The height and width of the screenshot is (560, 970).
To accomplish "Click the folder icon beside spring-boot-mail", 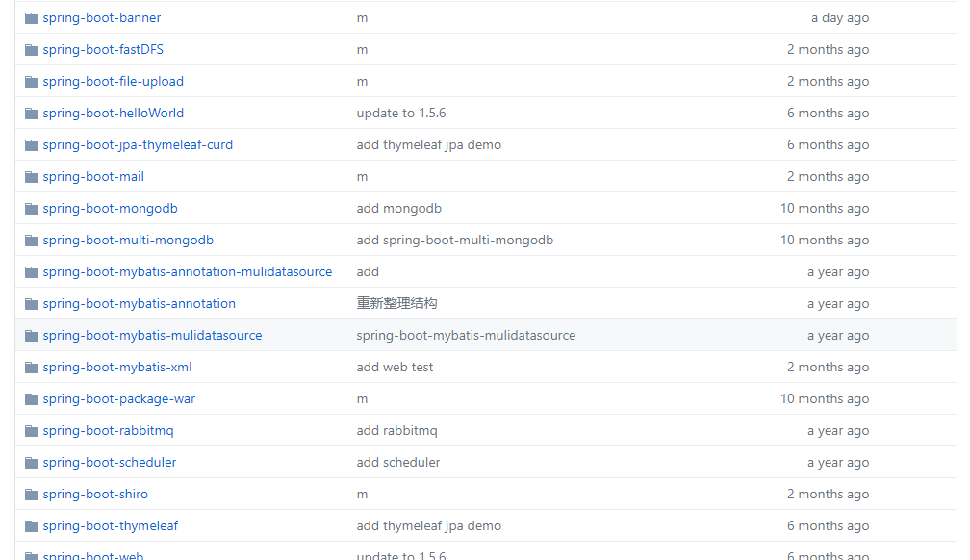I will 32,177.
